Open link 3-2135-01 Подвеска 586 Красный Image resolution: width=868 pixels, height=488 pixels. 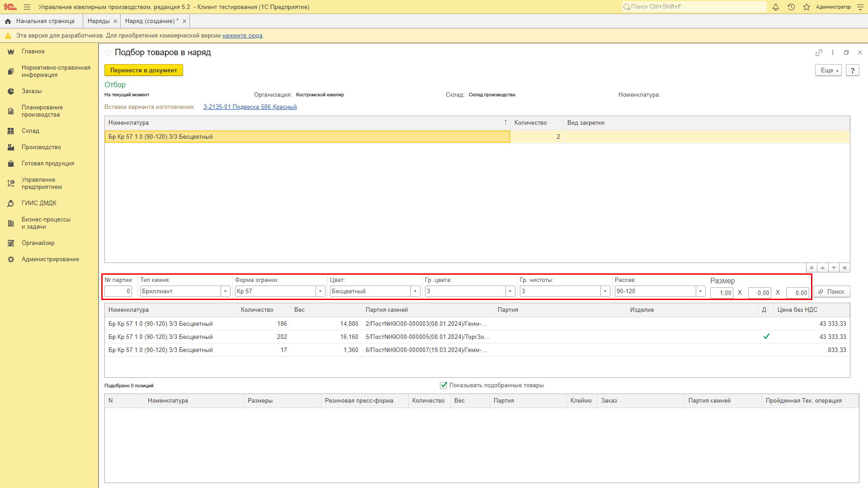[250, 107]
